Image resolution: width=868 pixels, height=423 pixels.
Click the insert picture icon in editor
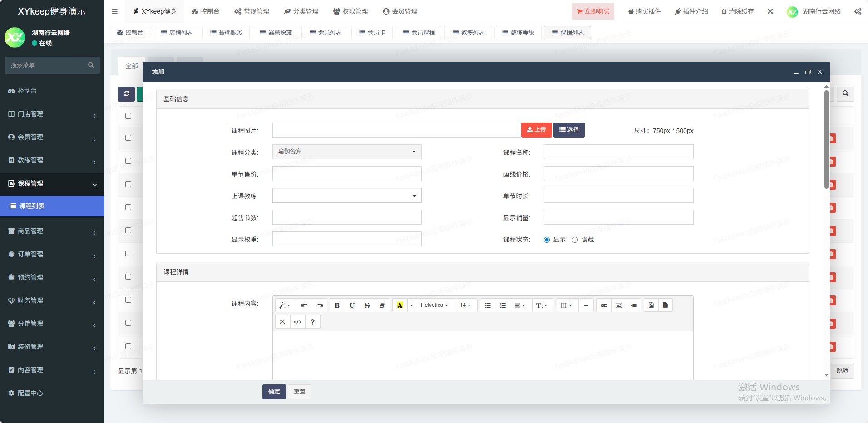pyautogui.click(x=618, y=305)
